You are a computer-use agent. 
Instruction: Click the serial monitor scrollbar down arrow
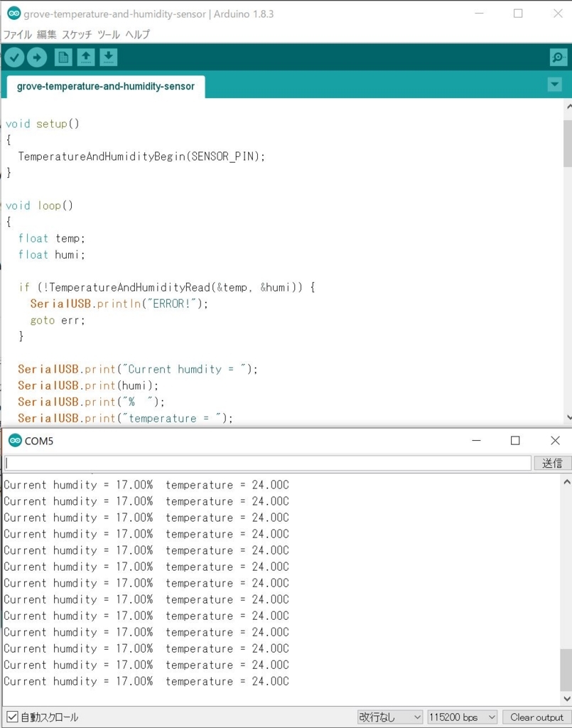tap(566, 698)
